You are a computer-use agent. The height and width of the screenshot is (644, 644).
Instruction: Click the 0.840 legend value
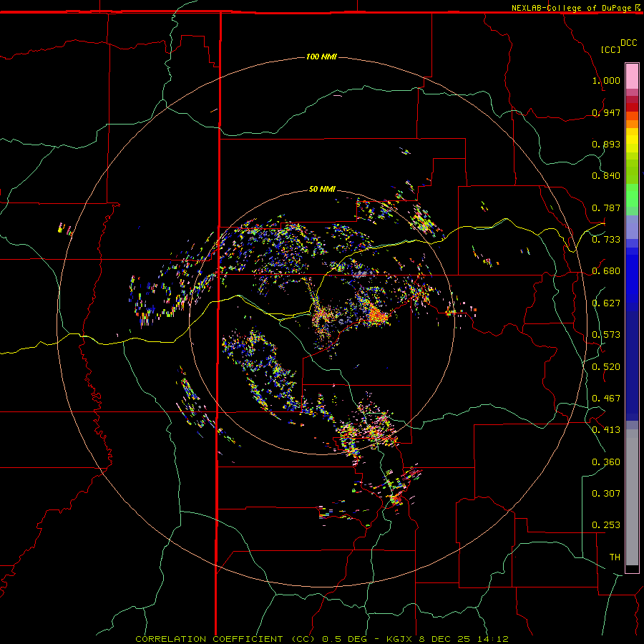point(606,176)
